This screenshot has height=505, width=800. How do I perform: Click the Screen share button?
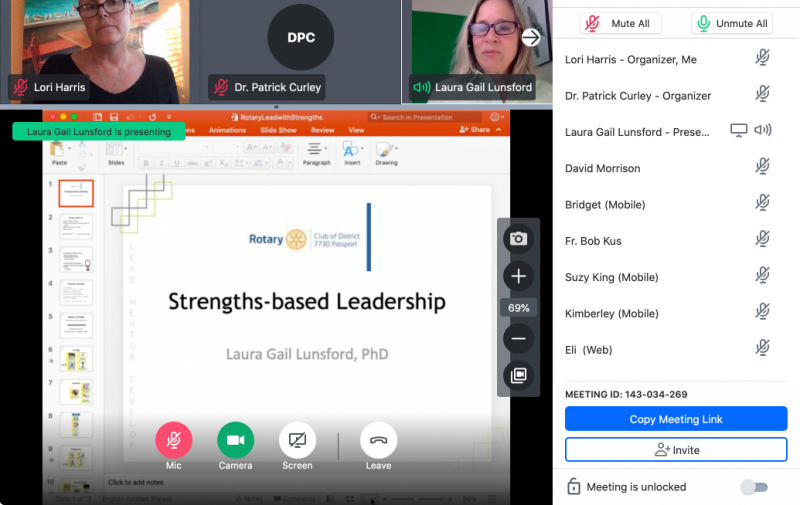tap(297, 440)
